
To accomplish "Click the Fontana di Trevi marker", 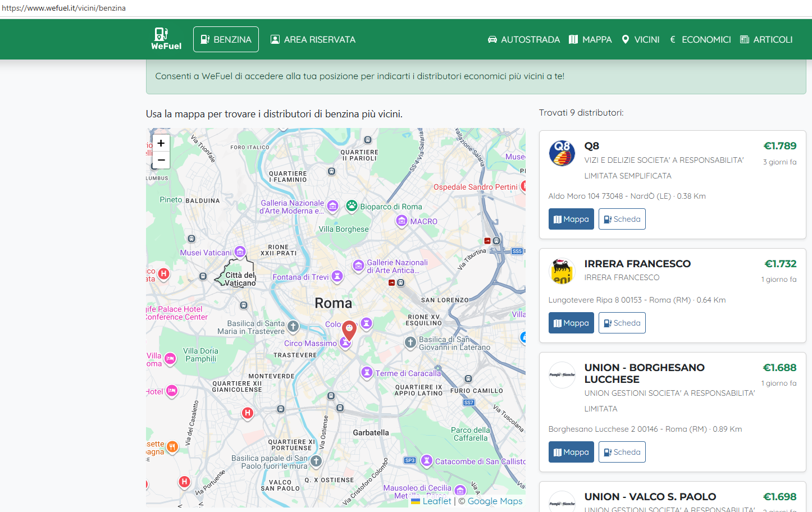I will 337,276.
